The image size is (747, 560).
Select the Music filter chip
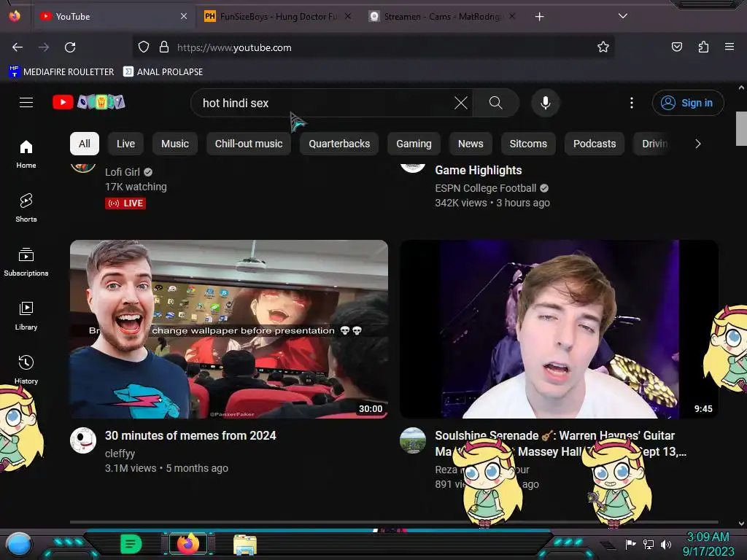(x=175, y=144)
